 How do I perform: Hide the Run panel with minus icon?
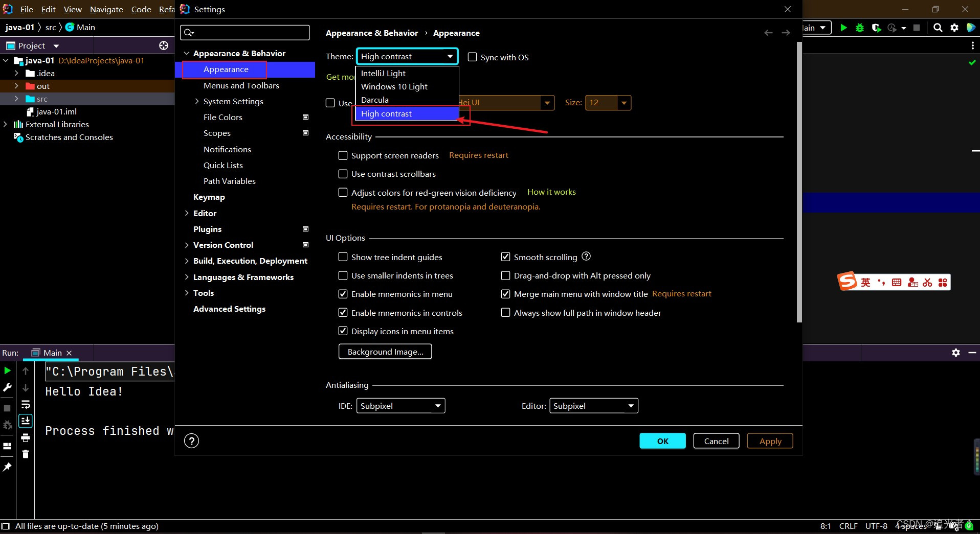pyautogui.click(x=972, y=353)
